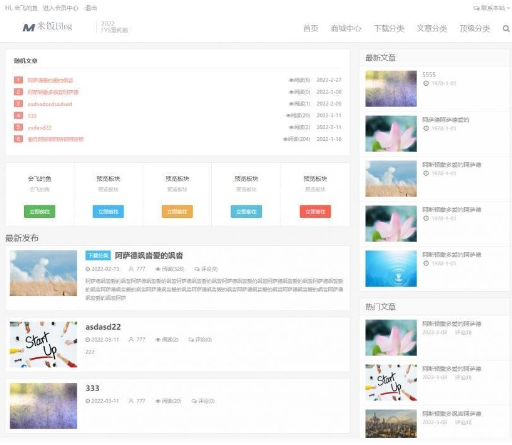Open the 333 link in 随机文章 list
Viewport: 512px width, 445px height.
32,116
